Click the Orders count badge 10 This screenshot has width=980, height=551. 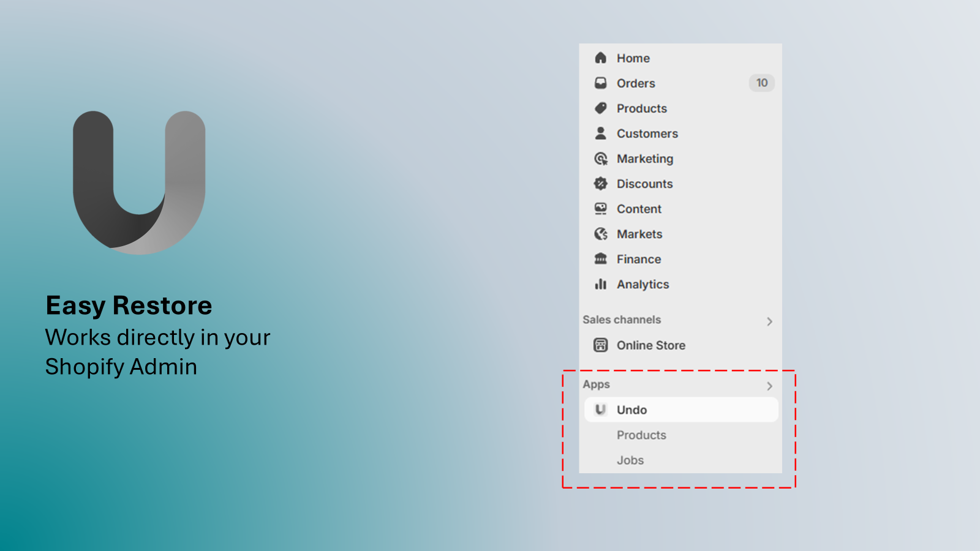pos(762,83)
